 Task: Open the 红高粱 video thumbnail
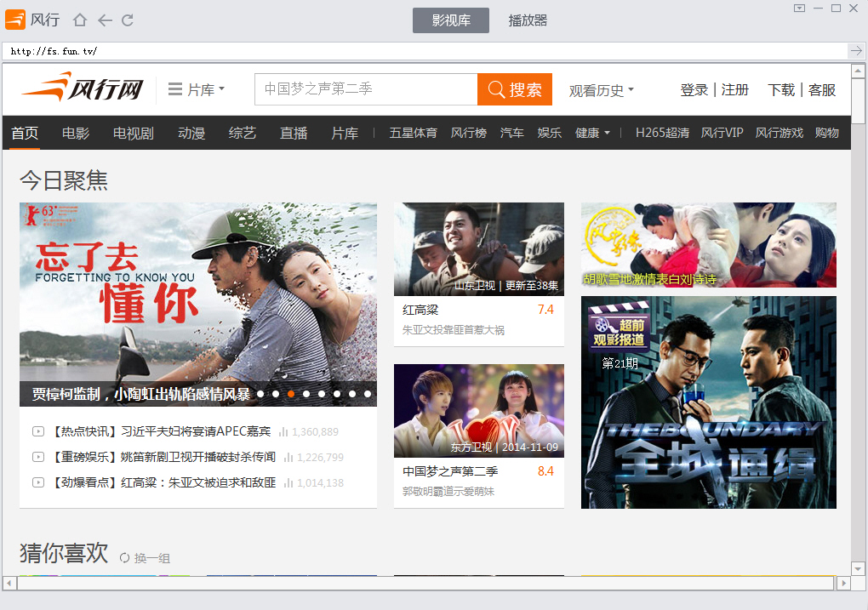point(479,249)
